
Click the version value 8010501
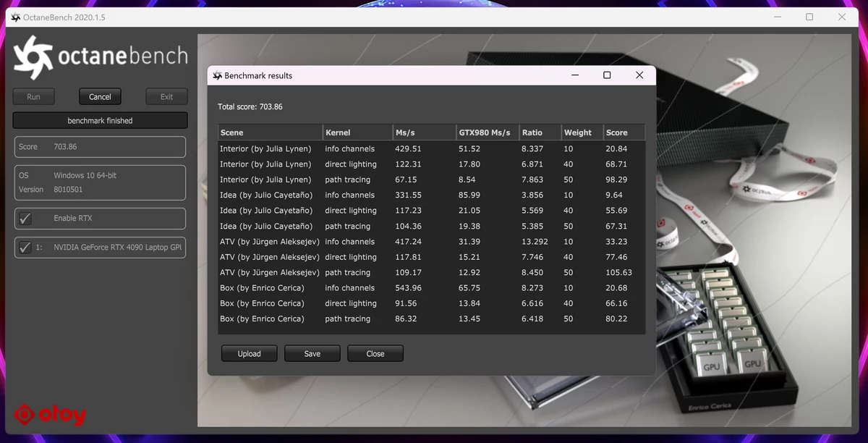[x=68, y=190]
